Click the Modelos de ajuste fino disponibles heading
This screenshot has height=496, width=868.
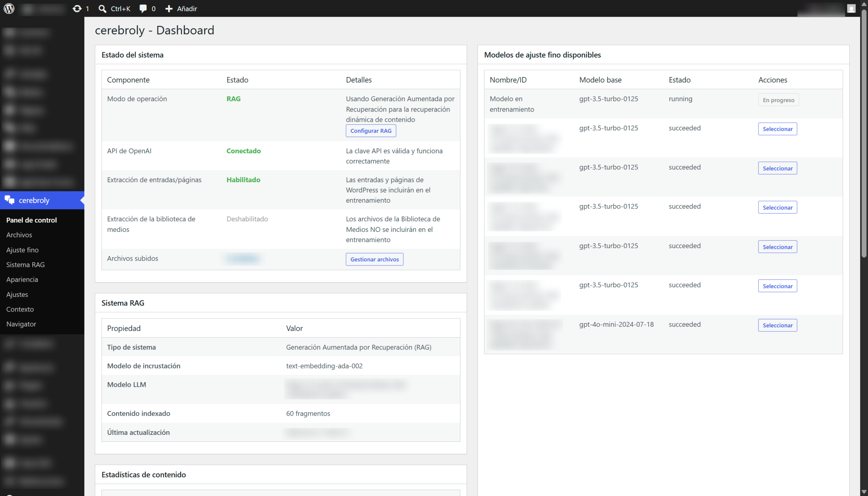pyautogui.click(x=542, y=55)
